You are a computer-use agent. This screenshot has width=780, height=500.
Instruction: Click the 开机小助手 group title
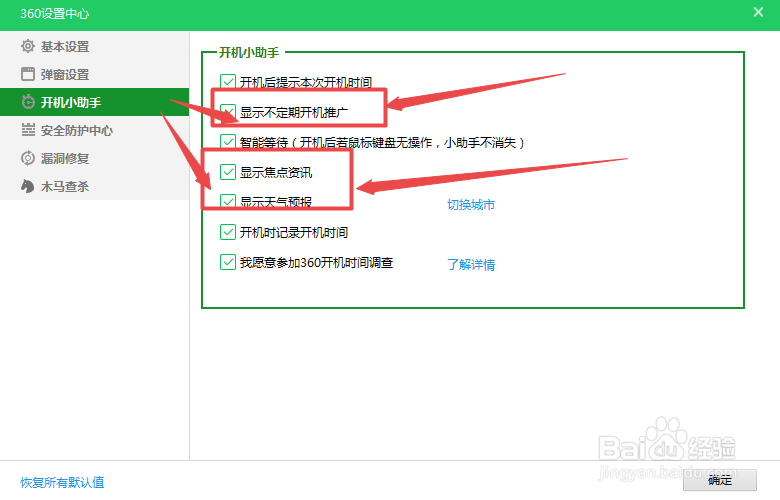(249, 52)
